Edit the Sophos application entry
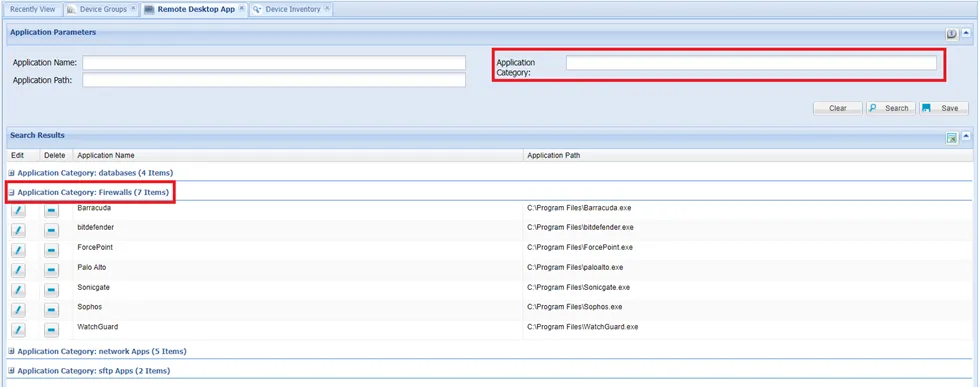 coord(18,311)
